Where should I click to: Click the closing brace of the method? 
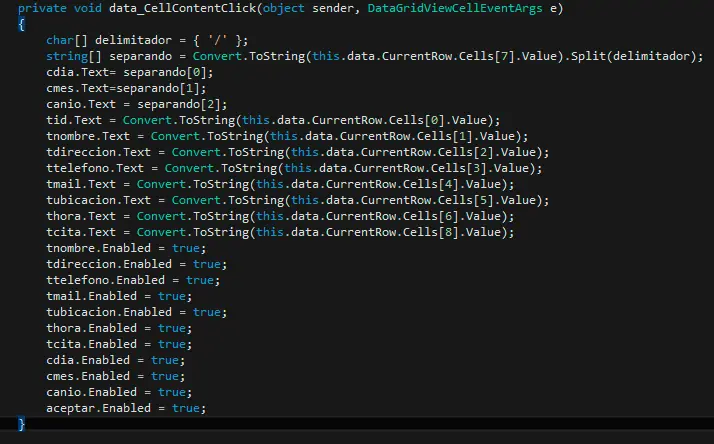click(x=21, y=424)
